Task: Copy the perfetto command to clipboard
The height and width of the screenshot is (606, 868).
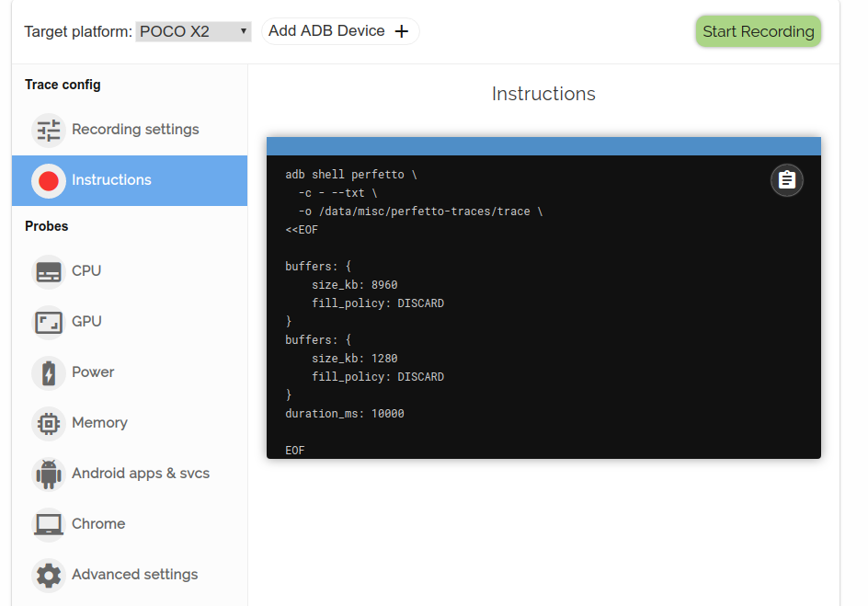Action: 787,180
